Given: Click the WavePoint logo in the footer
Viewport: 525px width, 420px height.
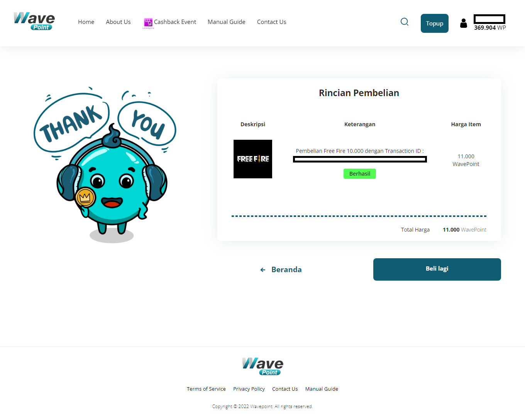Looking at the screenshot, I should 262,366.
